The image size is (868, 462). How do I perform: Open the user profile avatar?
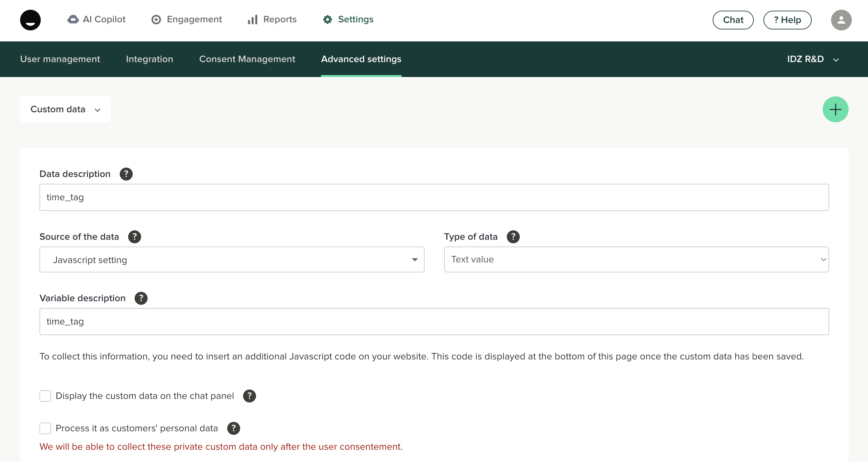click(x=841, y=20)
